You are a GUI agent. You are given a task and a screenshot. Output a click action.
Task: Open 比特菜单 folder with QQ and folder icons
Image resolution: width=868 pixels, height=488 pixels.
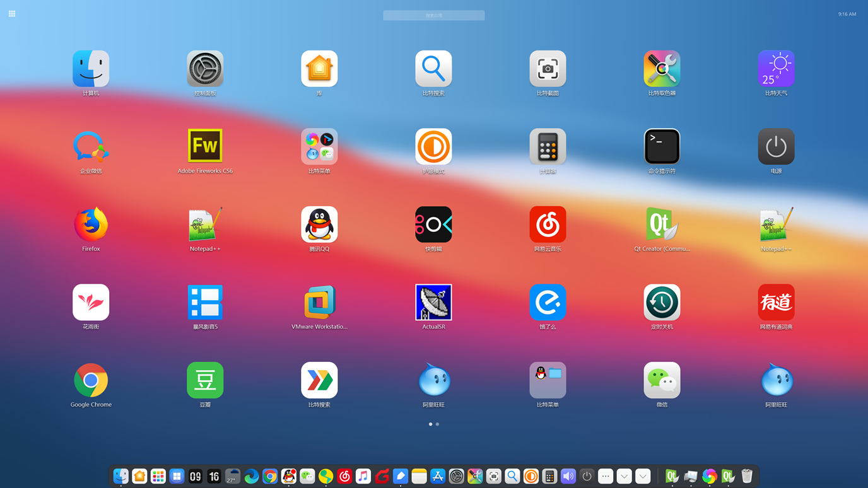click(548, 380)
